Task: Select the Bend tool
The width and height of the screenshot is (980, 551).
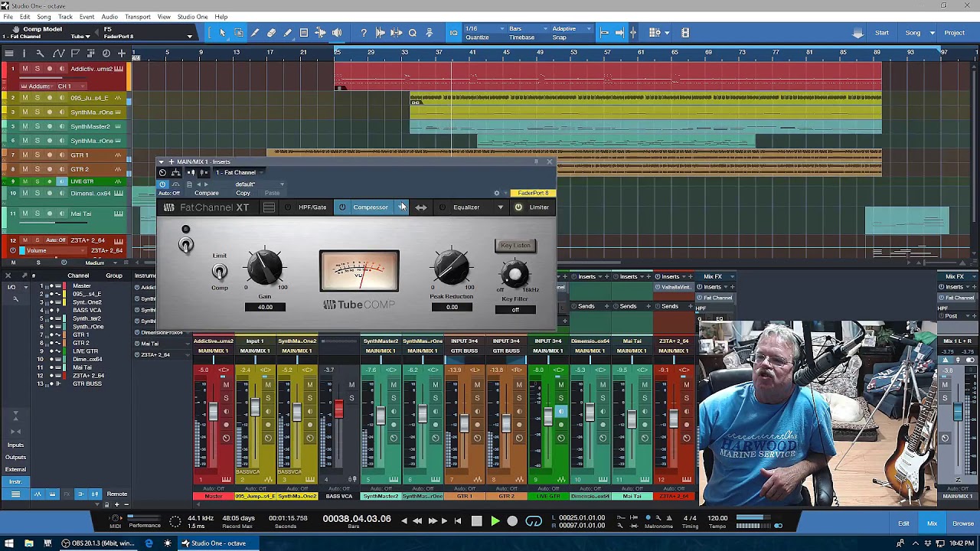Action: (x=320, y=32)
